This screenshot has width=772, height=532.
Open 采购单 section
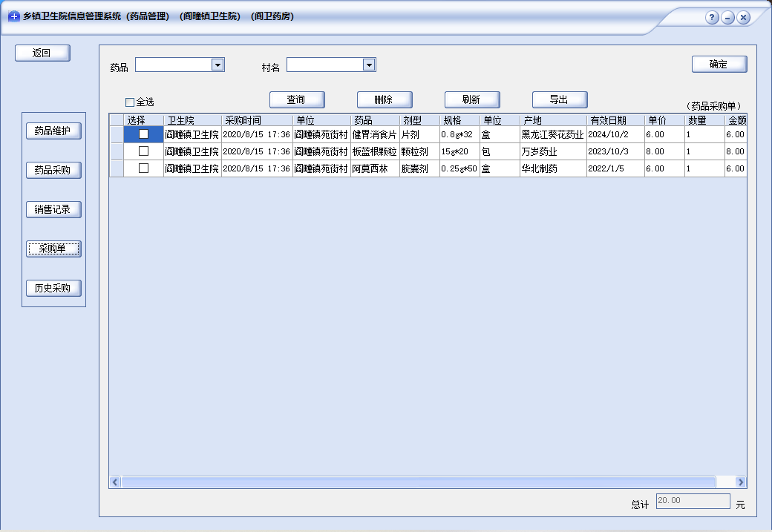[x=53, y=249]
